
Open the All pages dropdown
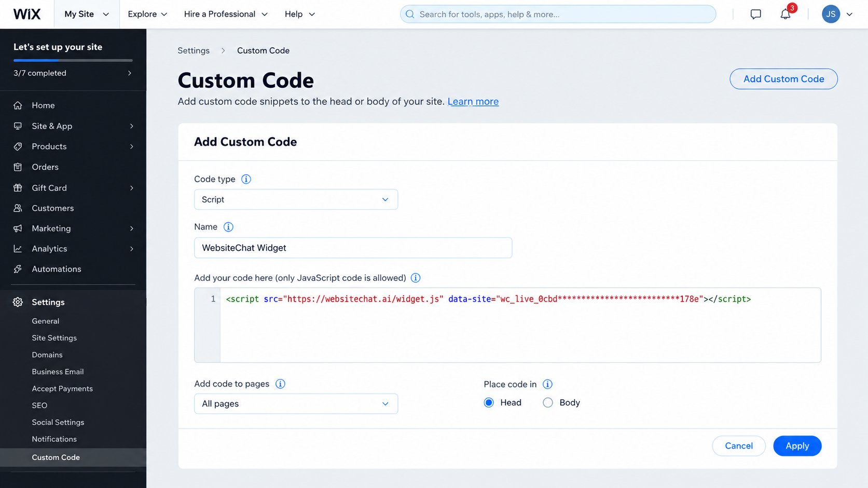pos(296,404)
